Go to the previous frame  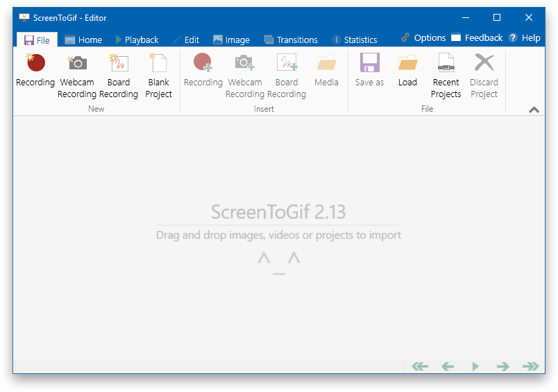[x=448, y=366]
